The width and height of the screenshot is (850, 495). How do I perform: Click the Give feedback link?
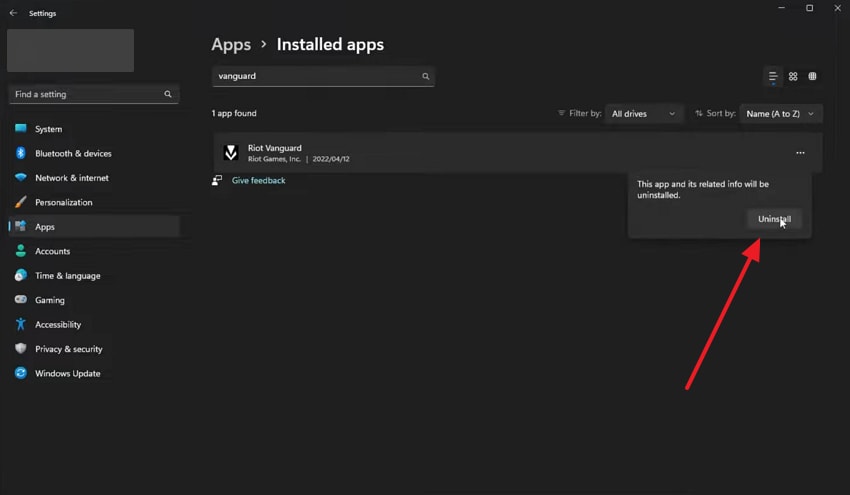tap(259, 181)
